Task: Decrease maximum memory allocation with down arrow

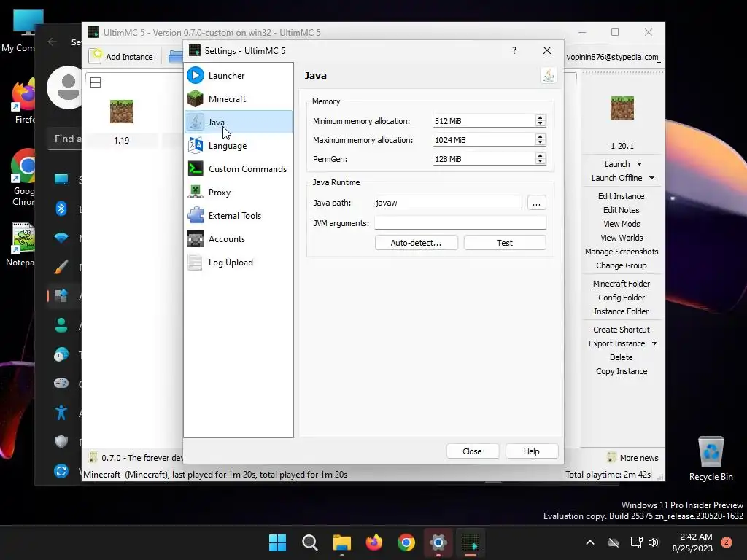Action: click(x=540, y=143)
